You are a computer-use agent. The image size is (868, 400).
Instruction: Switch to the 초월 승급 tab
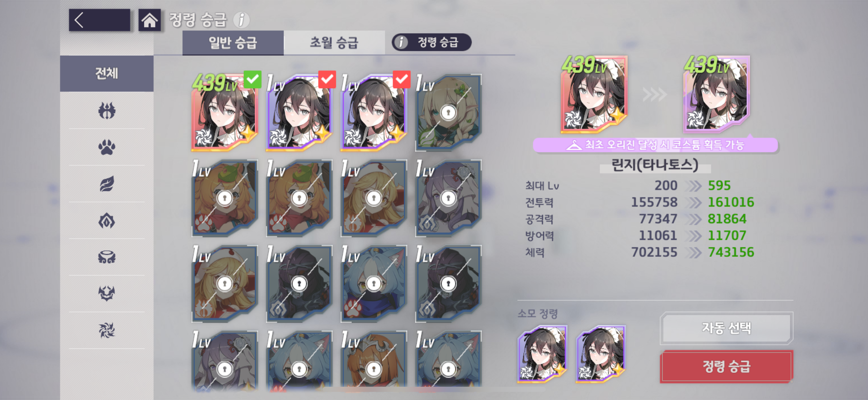point(334,43)
